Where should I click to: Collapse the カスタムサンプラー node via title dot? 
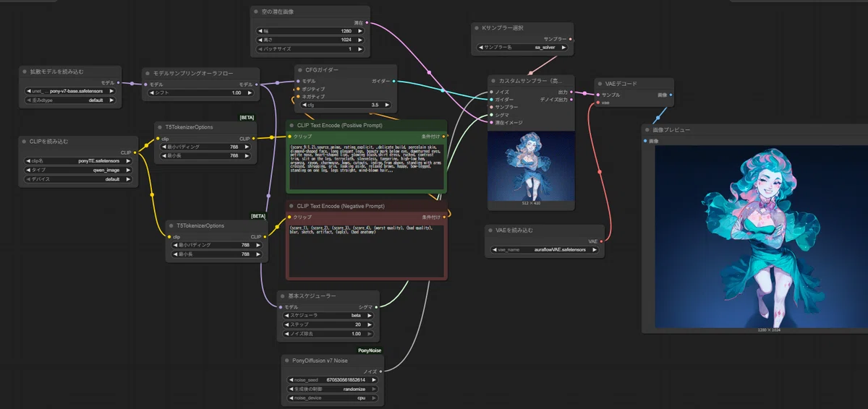coord(493,81)
